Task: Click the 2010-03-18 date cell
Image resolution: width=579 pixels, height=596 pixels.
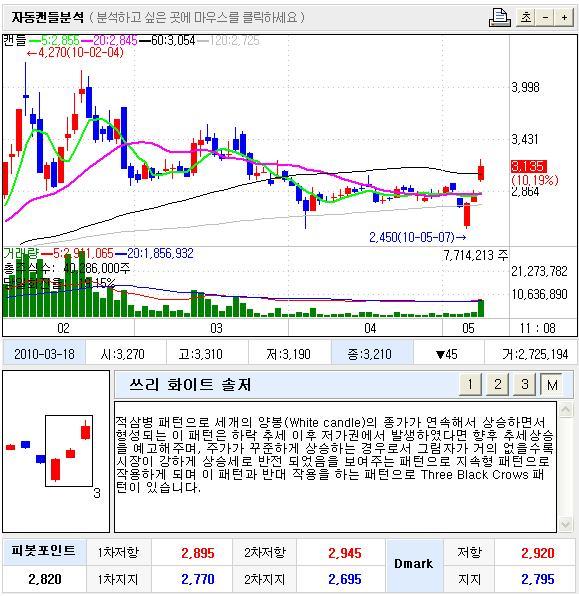Action: (x=44, y=354)
